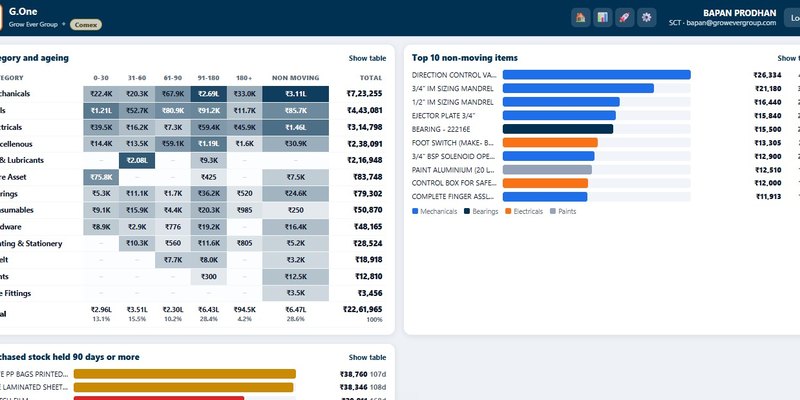Click the & Lubricants category row label
800x400 pixels.
point(22,160)
